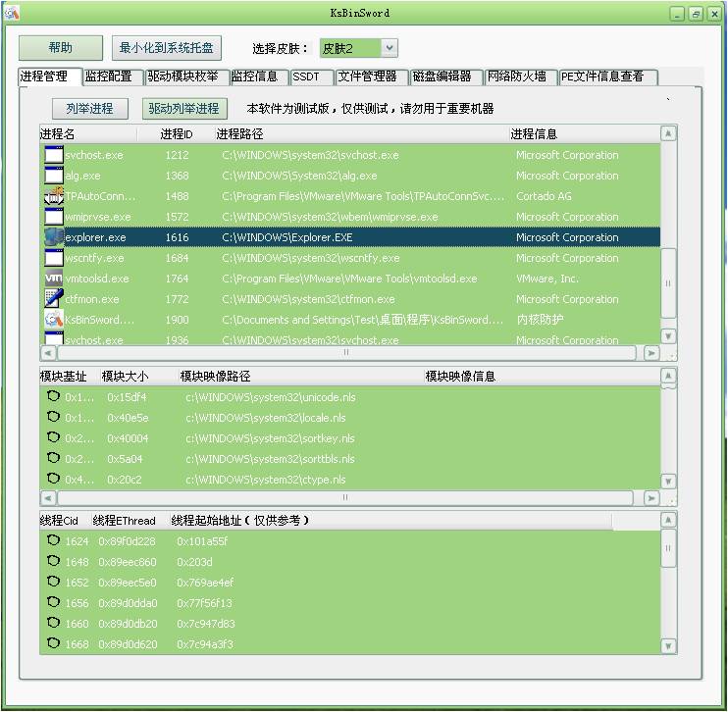This screenshot has height=712, width=728.
Task: Click the module icon beside unicode.nls
Action: (53, 396)
